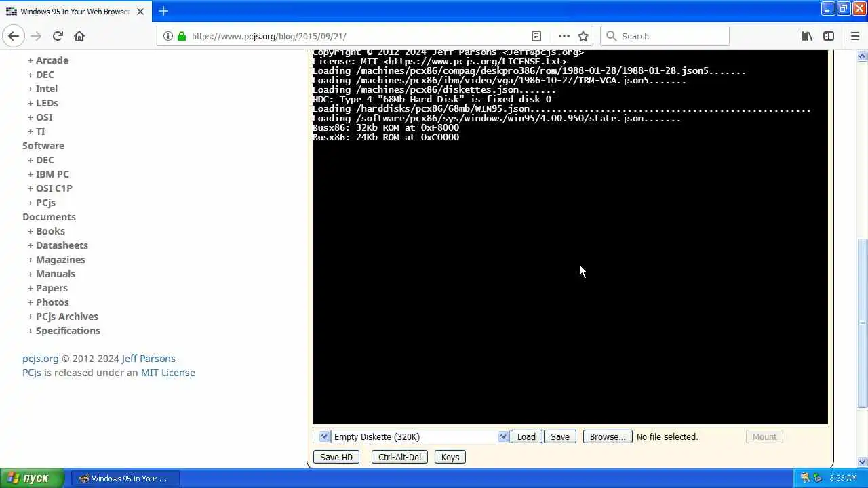Click the search magnifier icon
This screenshot has width=868, height=488.
point(611,36)
